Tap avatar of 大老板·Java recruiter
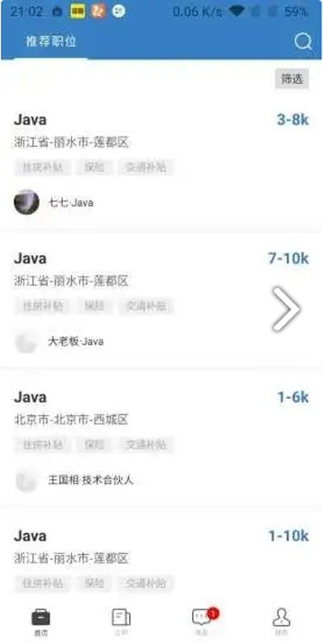 point(27,341)
